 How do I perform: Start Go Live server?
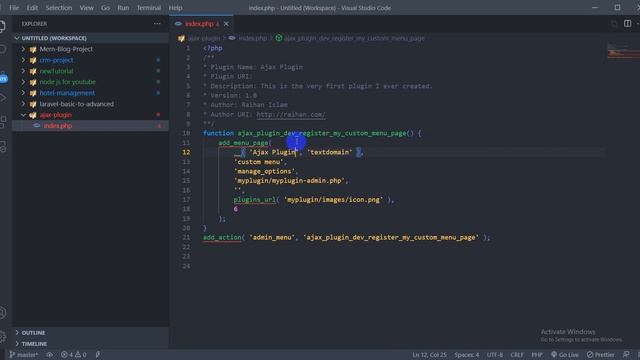point(565,355)
